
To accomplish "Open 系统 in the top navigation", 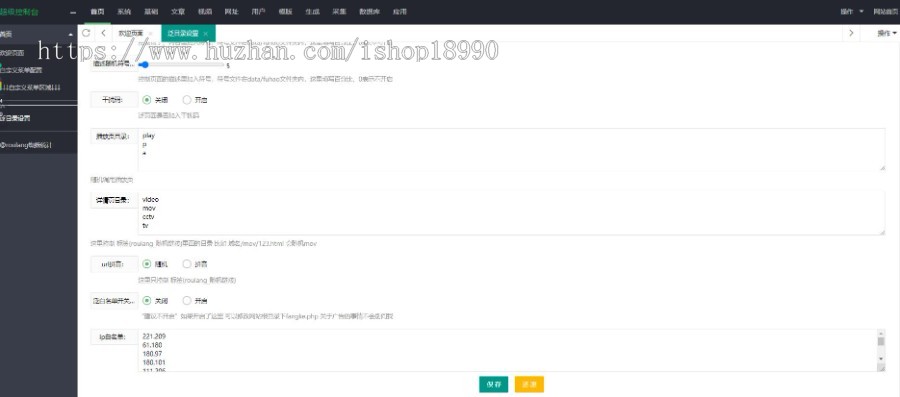I will click(x=124, y=11).
